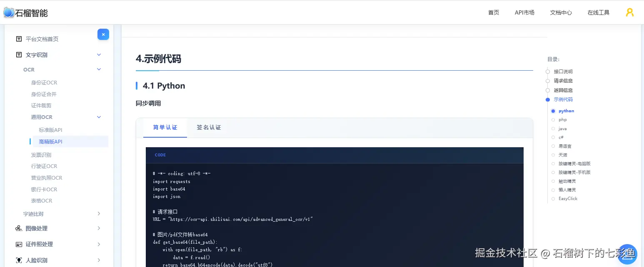Click the 4.示例代码 heading
Screen dimensions: 644x267
(158, 59)
